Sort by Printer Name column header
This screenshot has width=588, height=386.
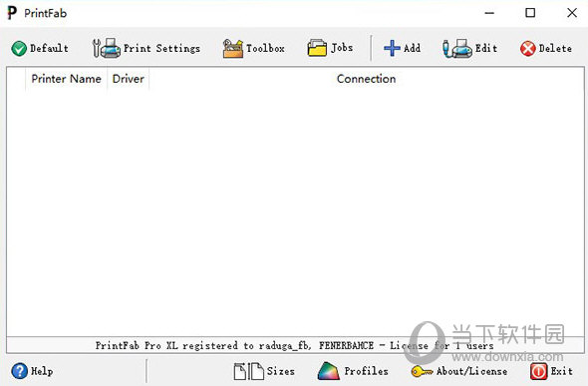coord(67,79)
